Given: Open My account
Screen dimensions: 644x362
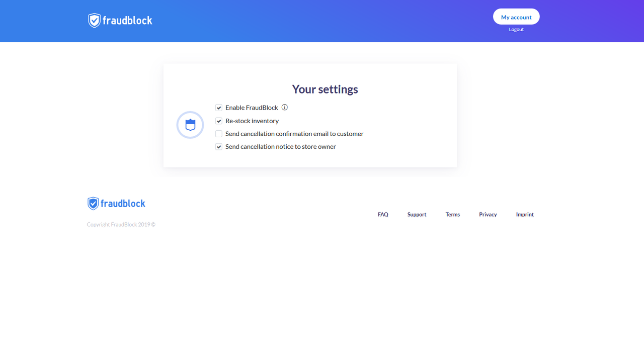Looking at the screenshot, I should pos(516,17).
